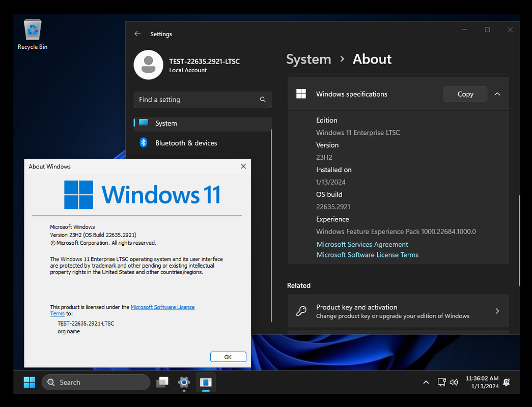Click the user account avatar picture
Image resolution: width=532 pixels, height=407 pixels.
[x=148, y=65]
